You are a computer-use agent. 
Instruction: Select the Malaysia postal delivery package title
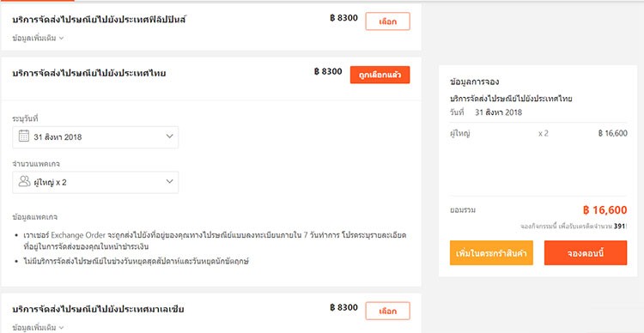point(98,309)
